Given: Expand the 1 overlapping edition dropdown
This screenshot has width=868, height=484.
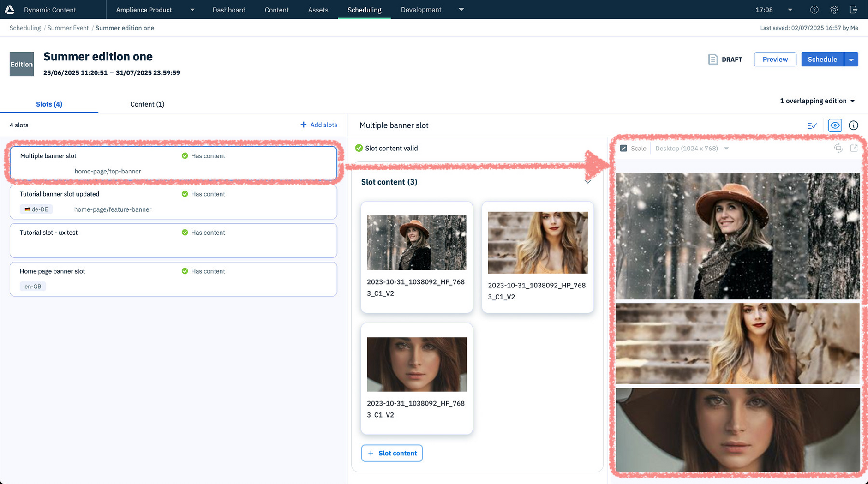Looking at the screenshot, I should click(x=817, y=101).
